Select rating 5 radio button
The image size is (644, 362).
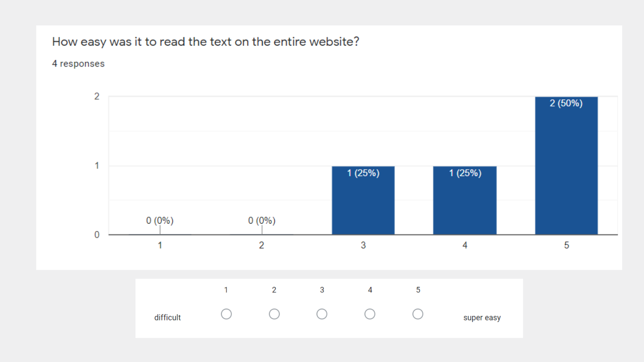[x=418, y=314]
